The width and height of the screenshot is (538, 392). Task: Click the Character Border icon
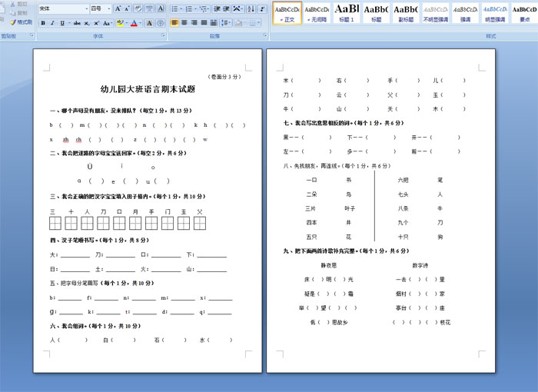tap(160, 8)
